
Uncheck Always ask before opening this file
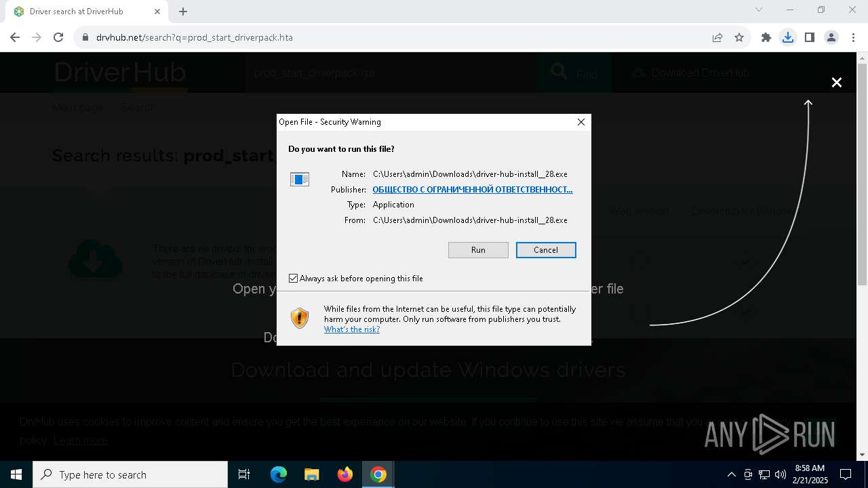(293, 279)
